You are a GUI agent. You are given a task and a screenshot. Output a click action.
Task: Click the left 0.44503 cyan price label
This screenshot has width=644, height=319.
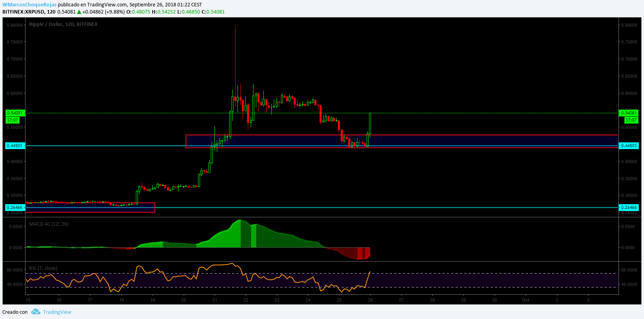pos(15,146)
